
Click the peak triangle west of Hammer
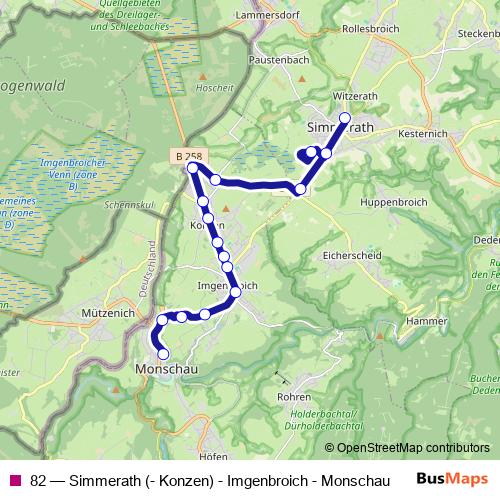380,336
